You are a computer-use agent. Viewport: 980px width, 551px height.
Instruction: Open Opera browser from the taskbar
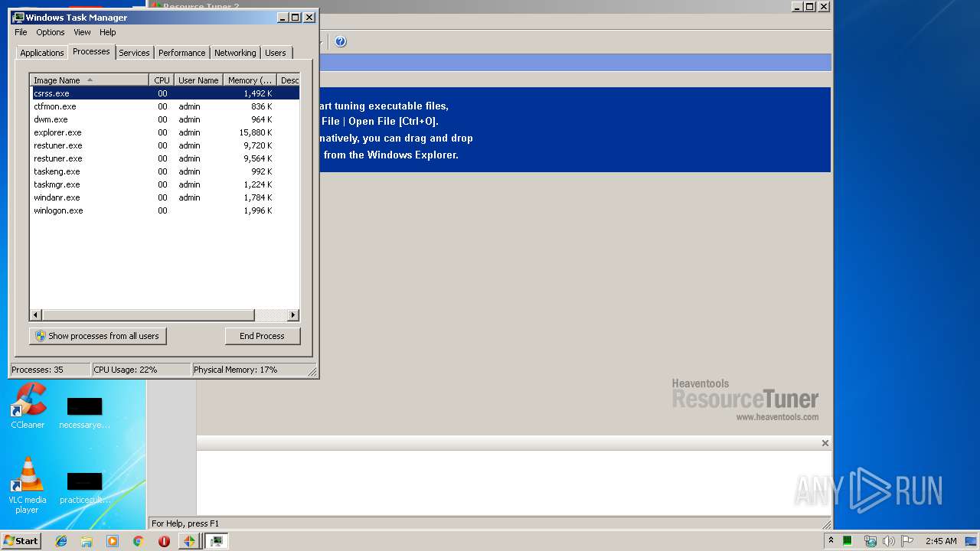(x=164, y=541)
